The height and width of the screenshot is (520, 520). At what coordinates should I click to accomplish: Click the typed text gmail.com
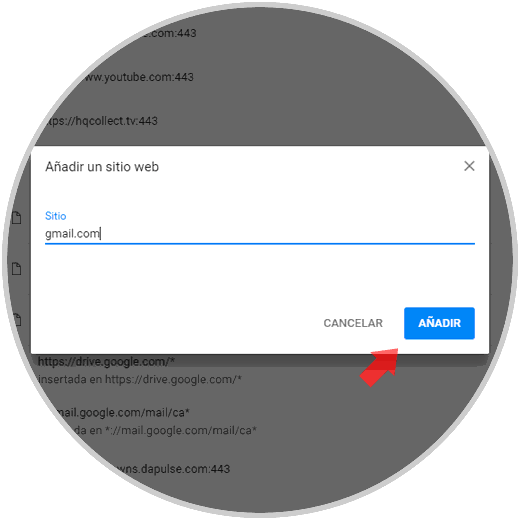pyautogui.click(x=72, y=234)
